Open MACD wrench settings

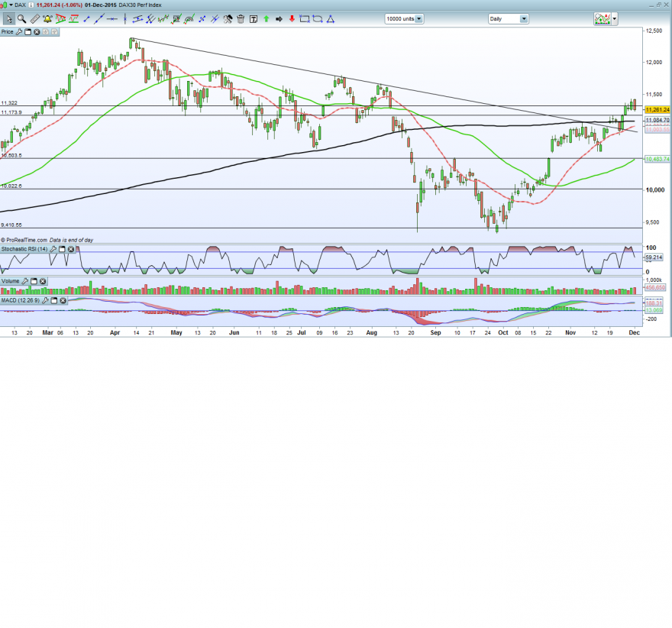45,300
